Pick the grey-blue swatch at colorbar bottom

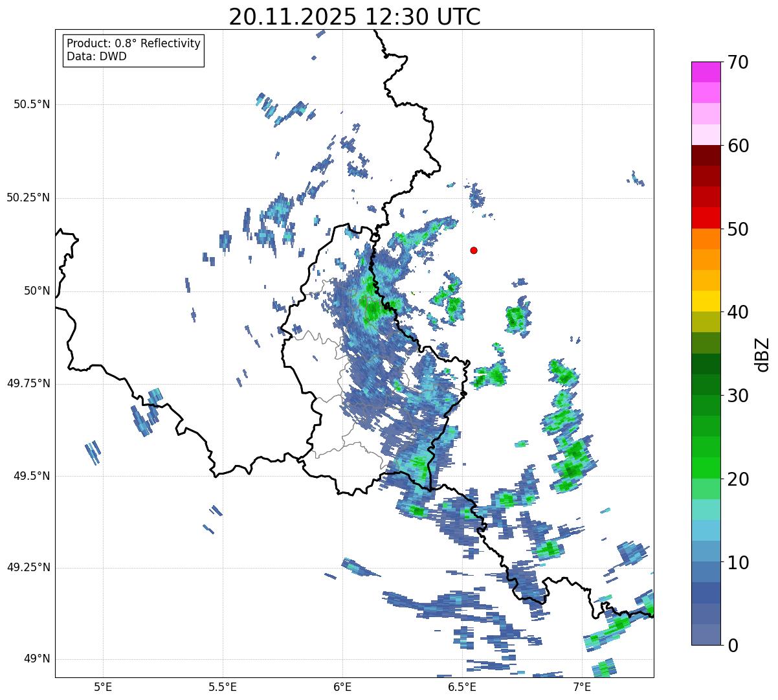706,635
